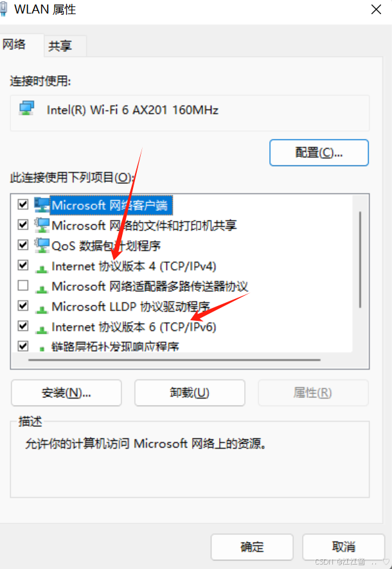Switch to the 共享 tab
This screenshot has height=569, width=392.
coord(60,46)
